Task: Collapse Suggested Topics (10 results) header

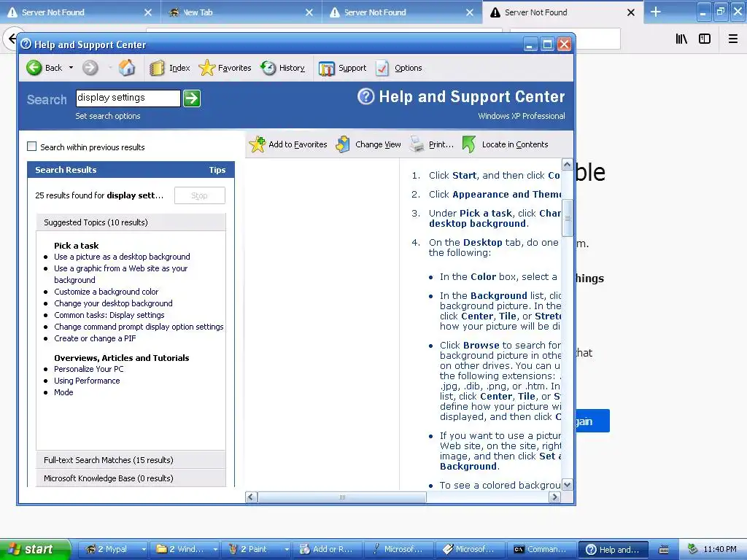Action: [131, 222]
